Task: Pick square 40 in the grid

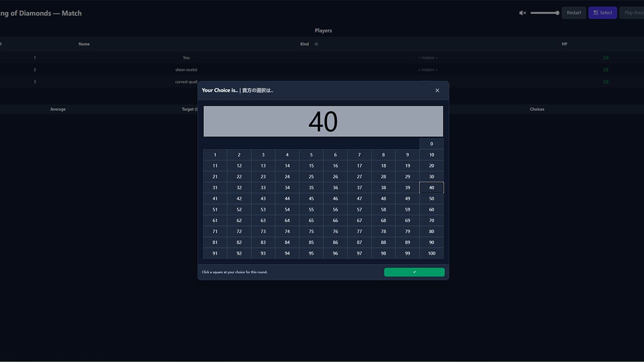Action: tap(431, 188)
